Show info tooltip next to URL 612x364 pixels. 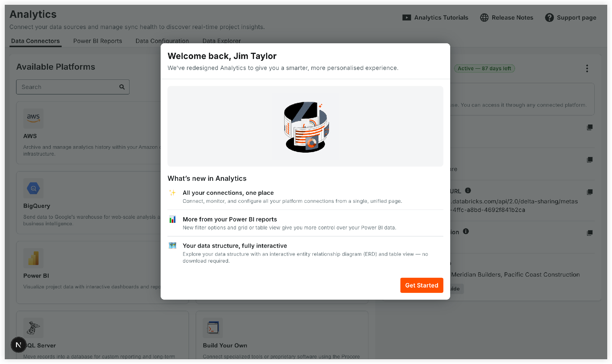(468, 191)
